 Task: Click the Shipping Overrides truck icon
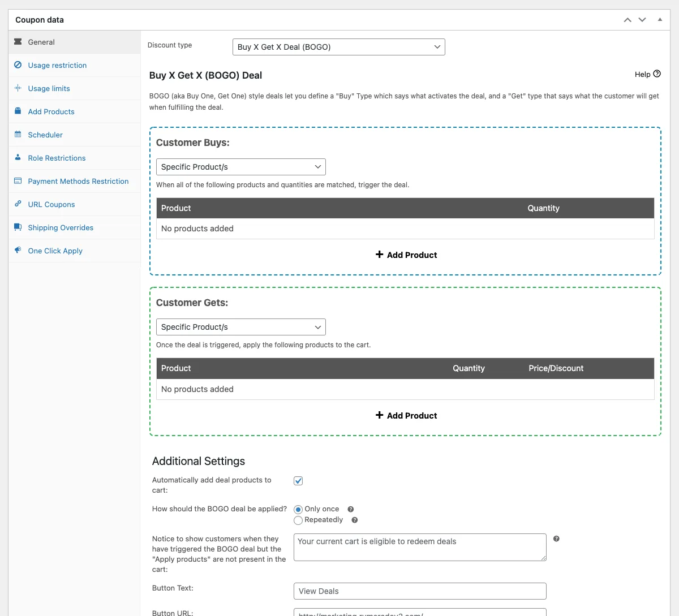(18, 227)
